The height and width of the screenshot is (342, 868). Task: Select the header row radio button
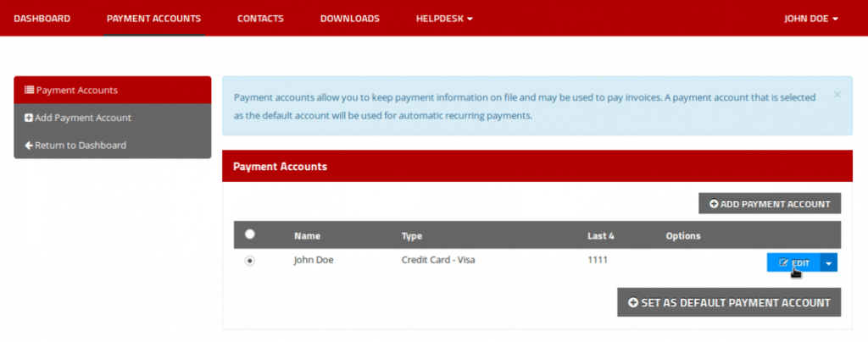click(250, 234)
